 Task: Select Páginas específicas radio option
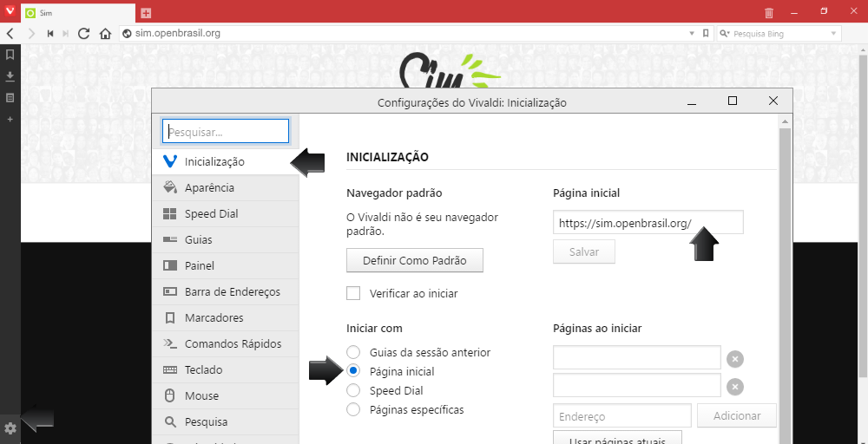(353, 409)
